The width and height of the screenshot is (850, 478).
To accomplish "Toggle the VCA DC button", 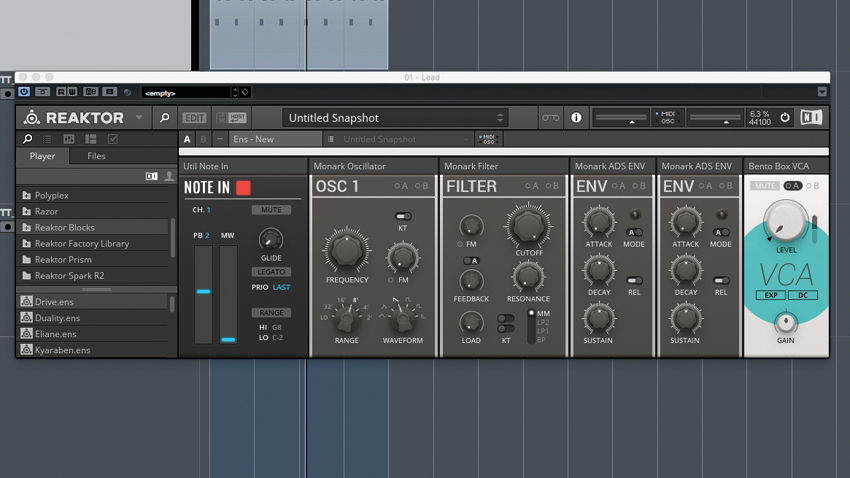I will [803, 295].
